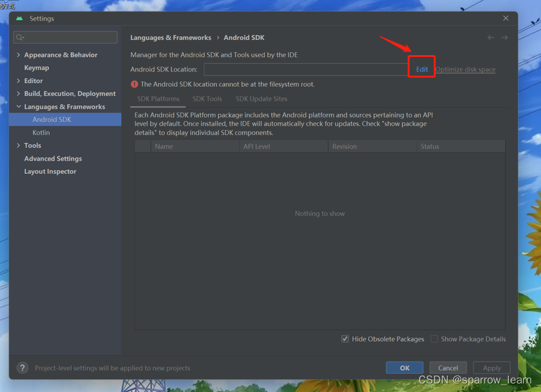Confirm with the OK button

[405, 368]
